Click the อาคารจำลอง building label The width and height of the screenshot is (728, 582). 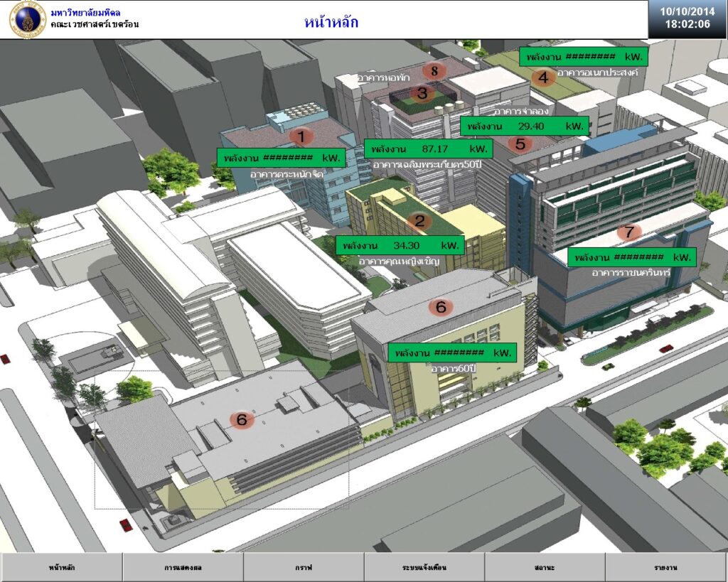[x=521, y=111]
